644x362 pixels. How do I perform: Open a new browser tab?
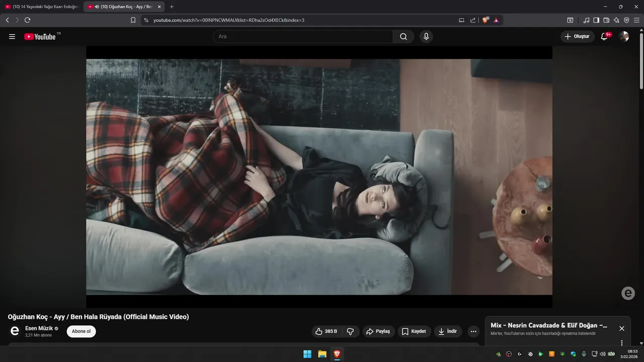[x=172, y=7]
